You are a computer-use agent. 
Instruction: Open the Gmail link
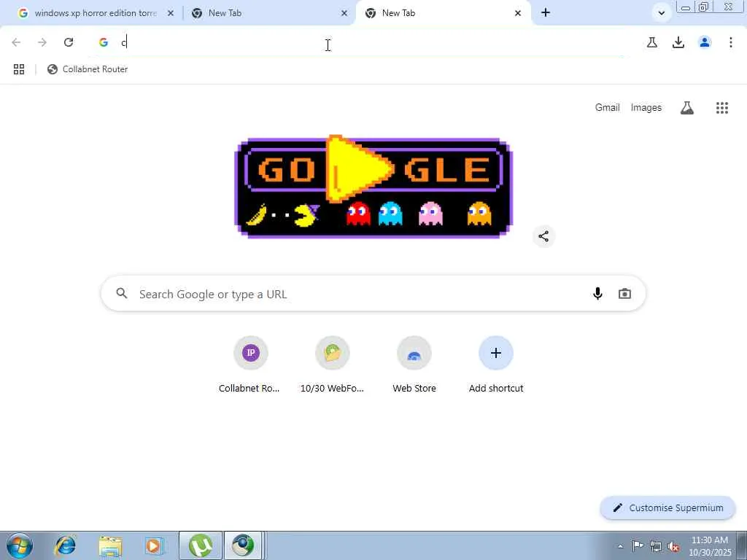pyautogui.click(x=607, y=108)
